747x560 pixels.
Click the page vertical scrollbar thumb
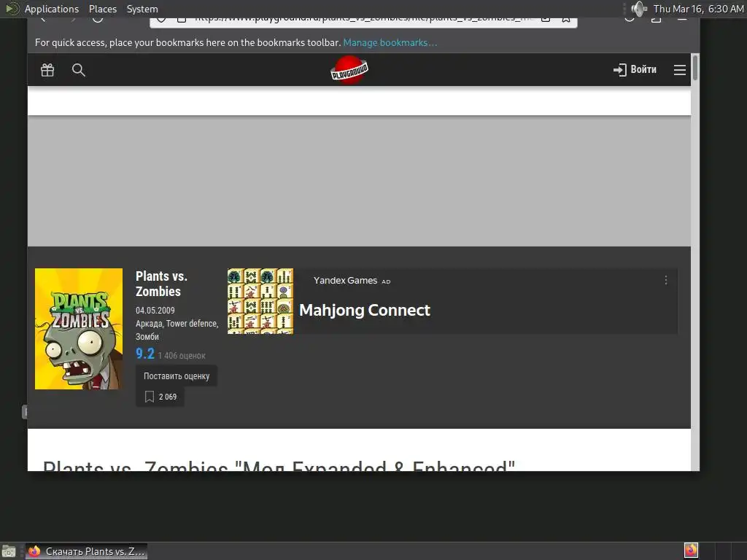[x=695, y=68]
